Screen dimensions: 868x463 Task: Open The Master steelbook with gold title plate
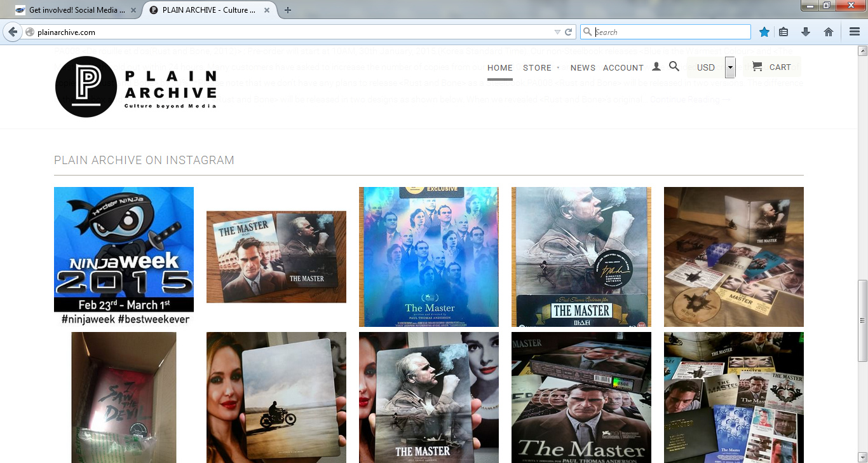[581, 257]
